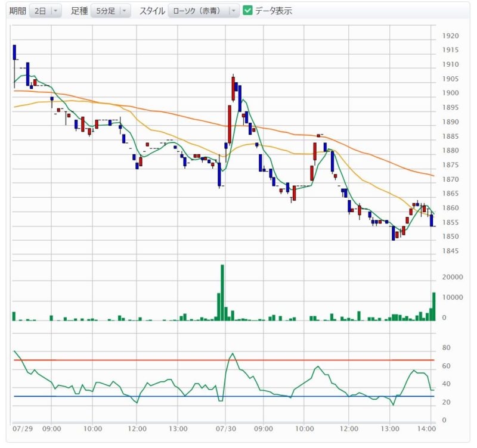Click the 1900 price axis label

(450, 93)
